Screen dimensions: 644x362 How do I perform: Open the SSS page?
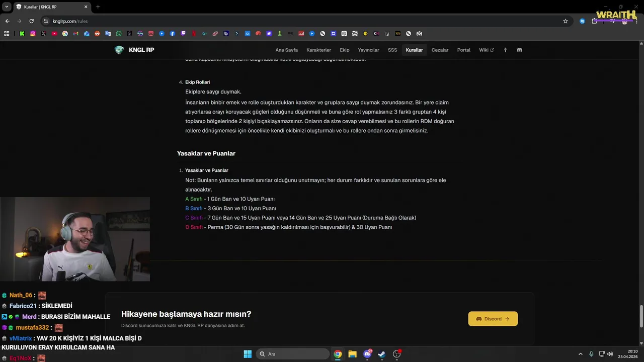[x=392, y=50]
